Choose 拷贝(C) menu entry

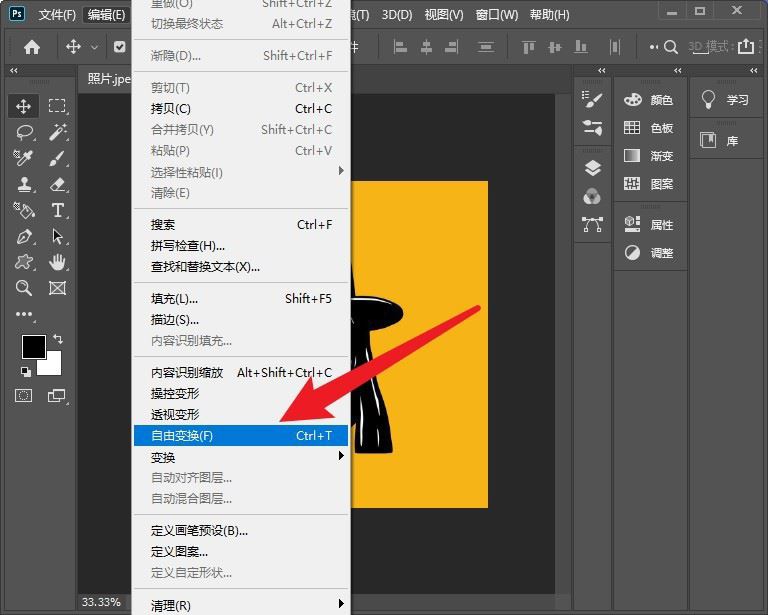pos(240,109)
